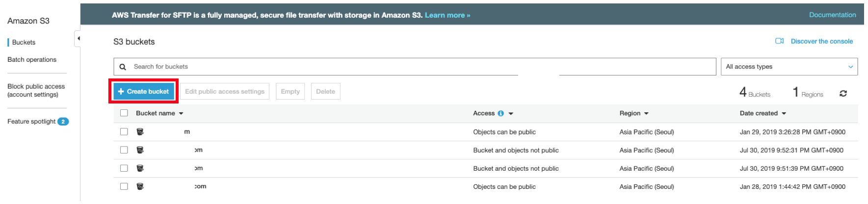The height and width of the screenshot is (204, 868).
Task: Follow the Learn more link in banner
Action: pyautogui.click(x=447, y=15)
